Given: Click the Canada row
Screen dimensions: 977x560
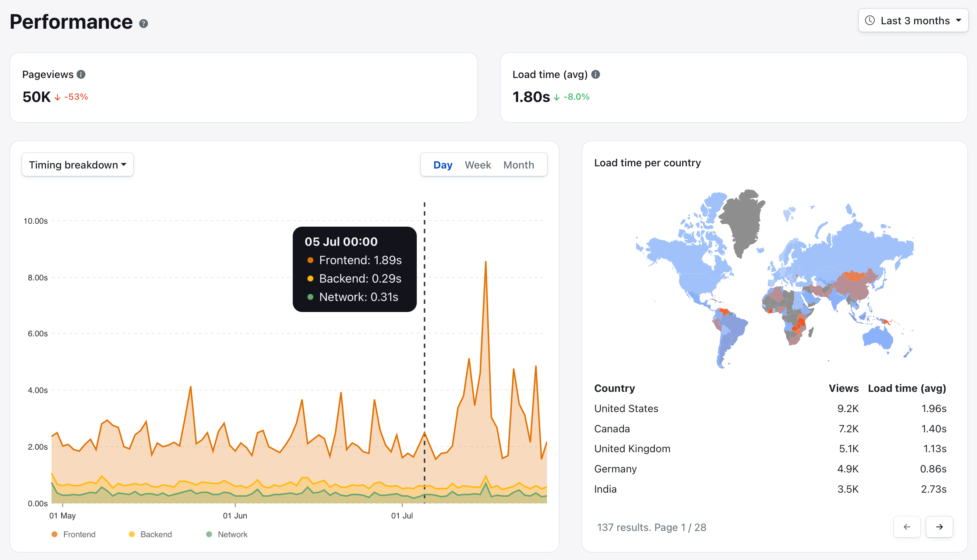Looking at the screenshot, I should 770,428.
